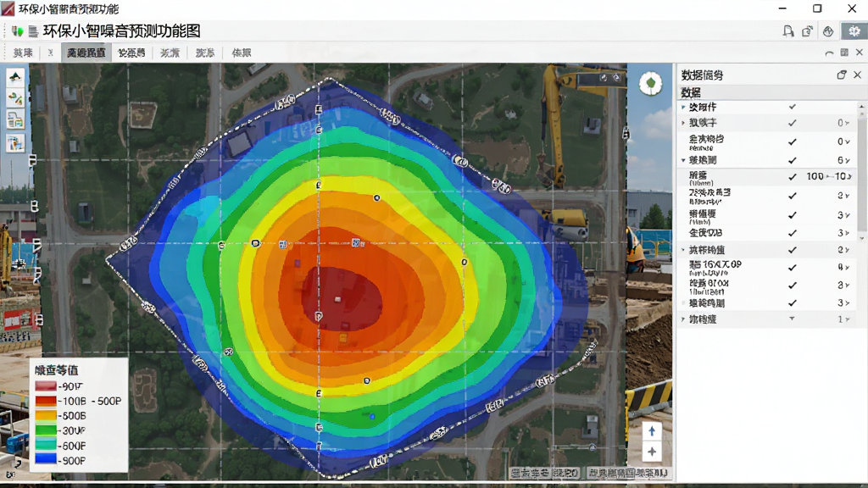This screenshot has height=488, width=868.
Task: Click the green compass marker button on the map
Action: pos(651,84)
